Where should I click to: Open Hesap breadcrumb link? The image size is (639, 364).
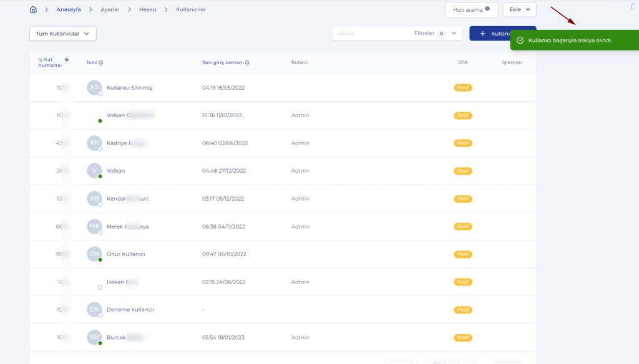point(147,9)
